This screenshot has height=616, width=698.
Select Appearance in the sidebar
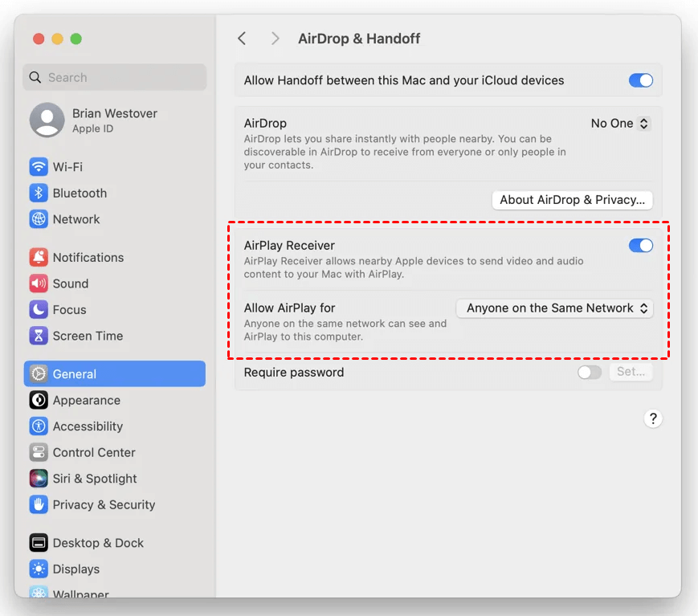[86, 401]
